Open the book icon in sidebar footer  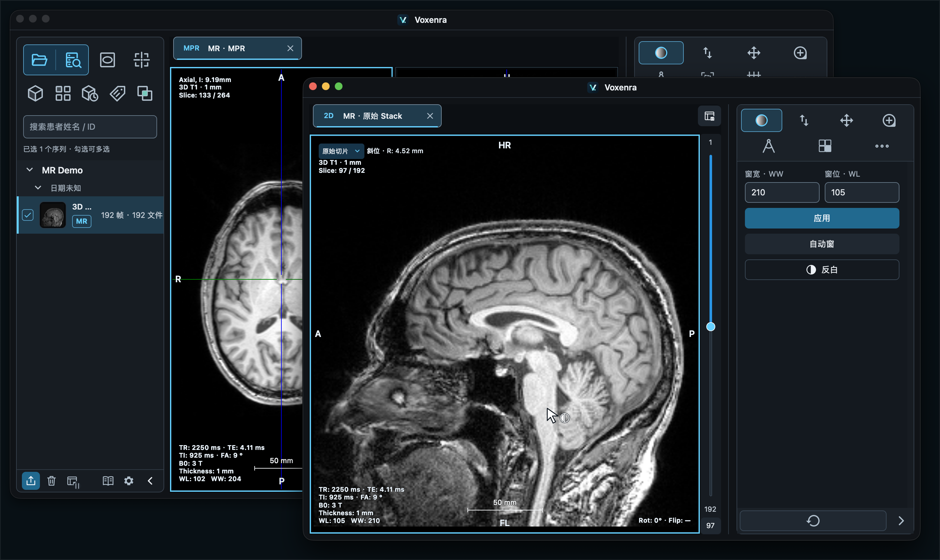click(x=108, y=481)
